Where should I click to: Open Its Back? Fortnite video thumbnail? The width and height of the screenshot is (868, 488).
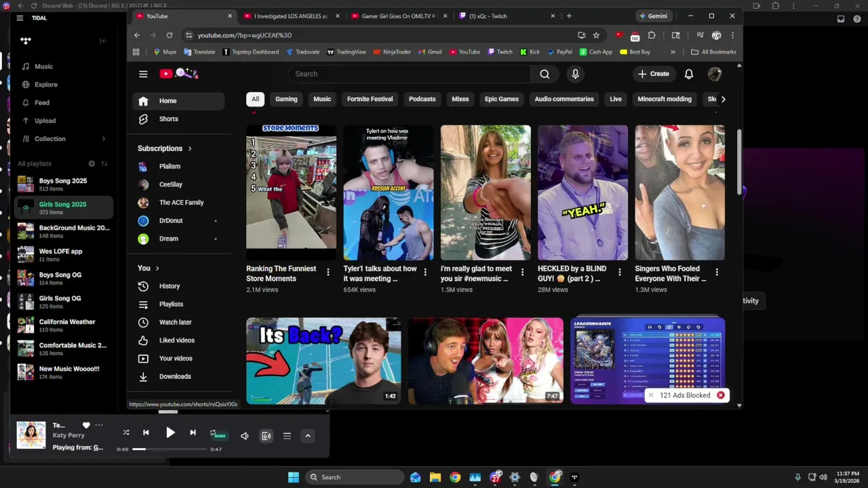(323, 361)
